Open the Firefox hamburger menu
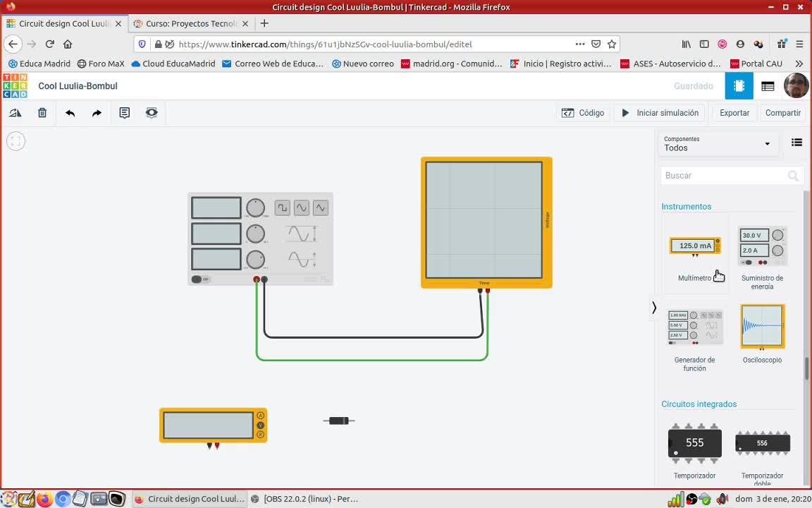 tap(799, 44)
